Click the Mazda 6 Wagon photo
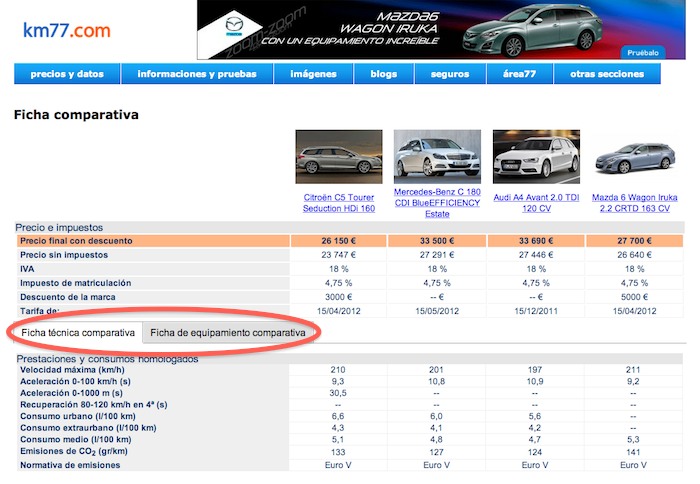 (635, 157)
